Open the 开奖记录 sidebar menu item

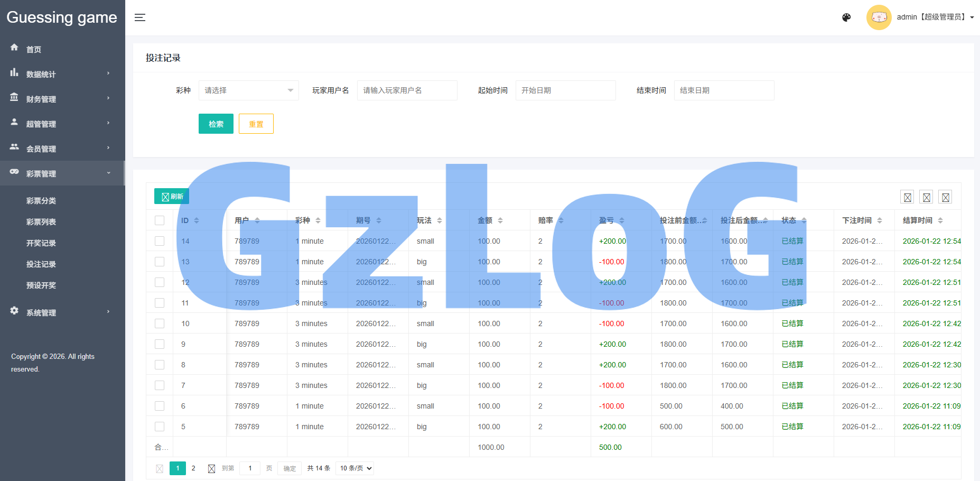pos(41,243)
